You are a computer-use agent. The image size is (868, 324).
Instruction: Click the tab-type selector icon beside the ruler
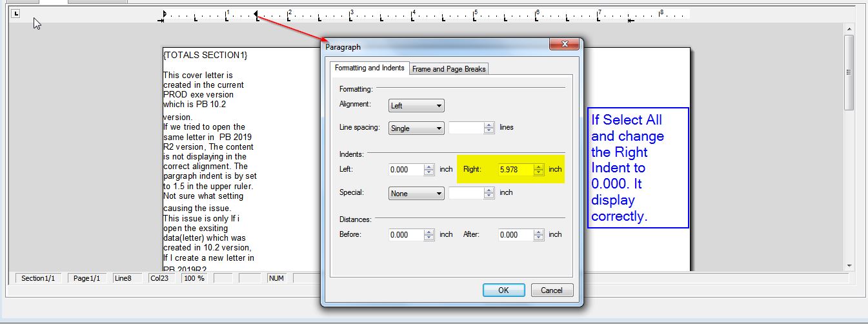16,13
